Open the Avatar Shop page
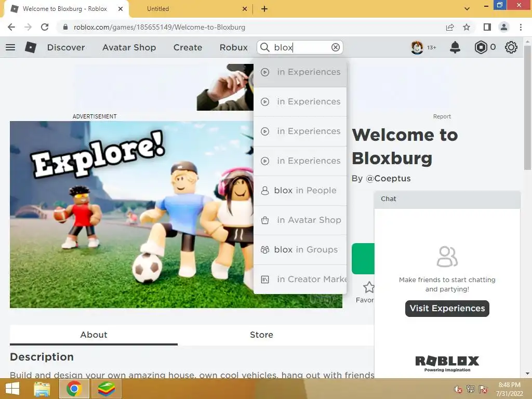 [x=129, y=47]
